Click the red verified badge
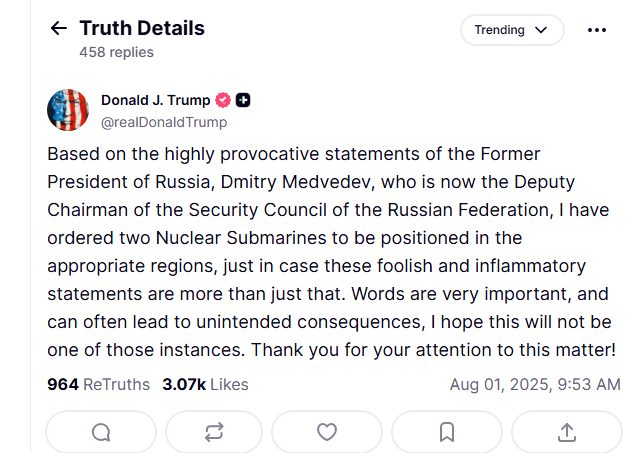The height and width of the screenshot is (453, 637). coord(224,100)
